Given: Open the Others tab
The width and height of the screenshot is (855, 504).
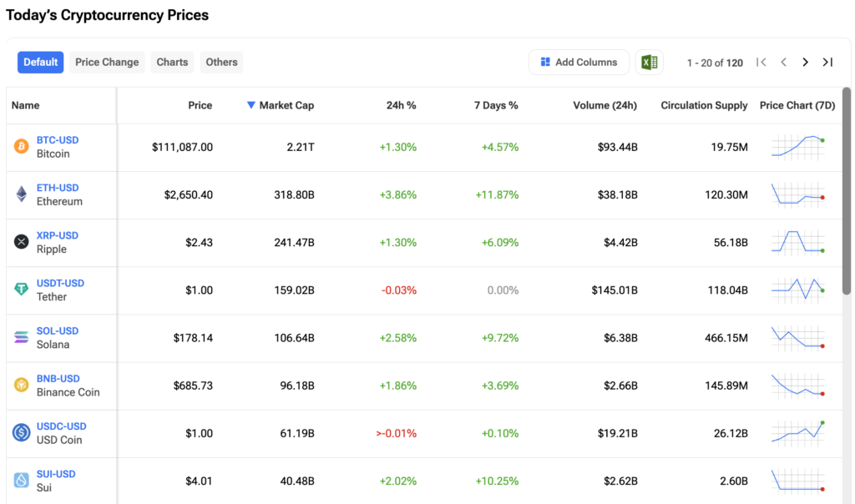Looking at the screenshot, I should [221, 62].
